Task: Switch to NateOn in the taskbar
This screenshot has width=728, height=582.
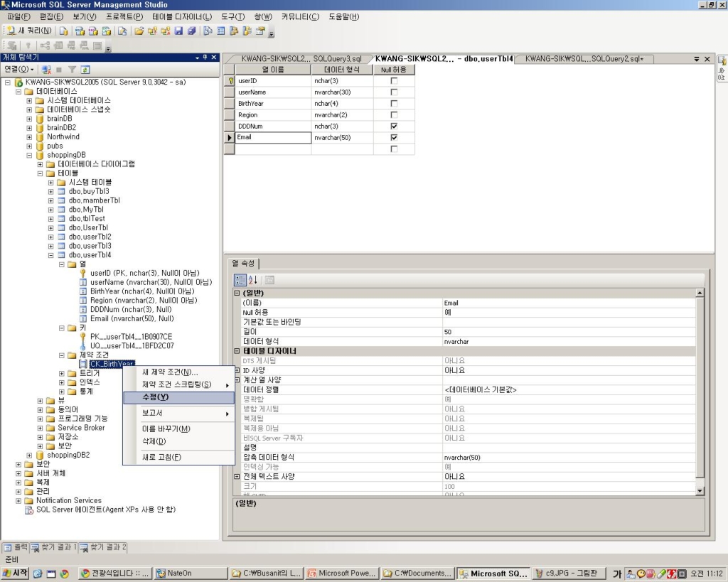Action: (x=191, y=573)
